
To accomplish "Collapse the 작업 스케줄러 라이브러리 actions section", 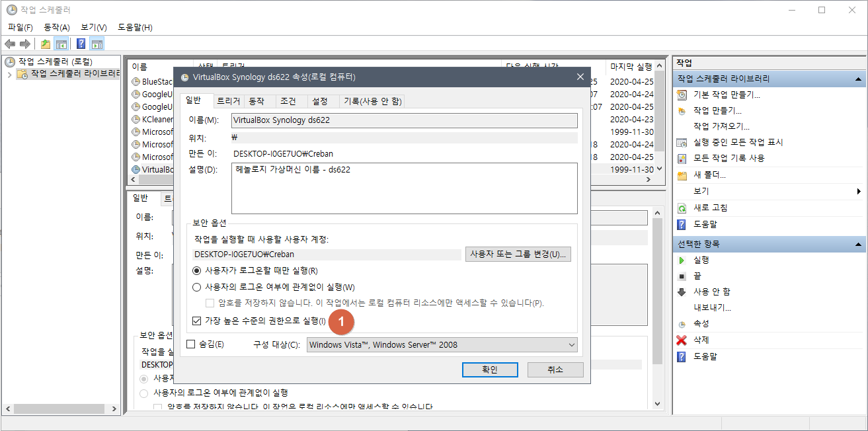I will pos(857,79).
